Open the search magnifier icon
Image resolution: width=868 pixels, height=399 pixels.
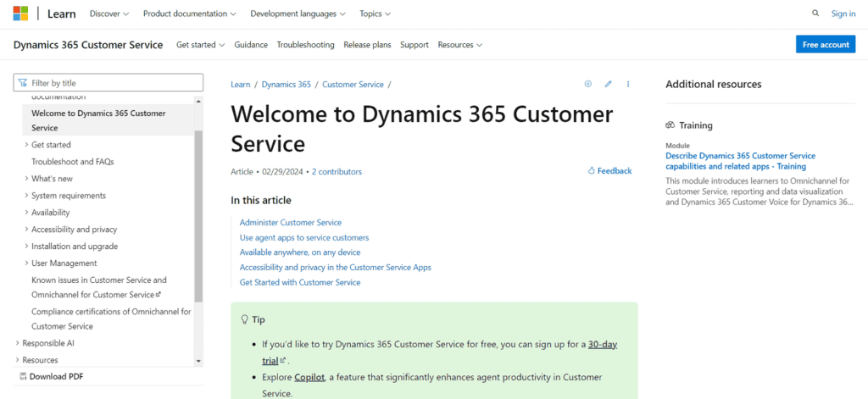click(x=815, y=14)
